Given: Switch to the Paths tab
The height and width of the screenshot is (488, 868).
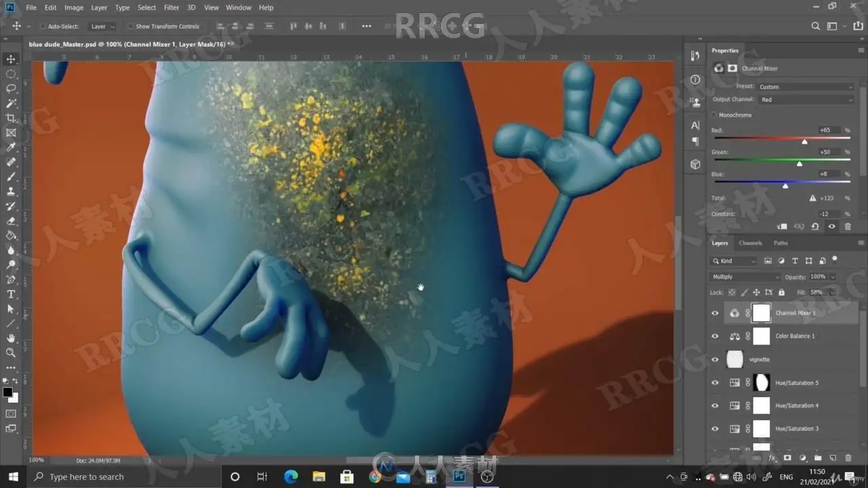Looking at the screenshot, I should click(781, 243).
